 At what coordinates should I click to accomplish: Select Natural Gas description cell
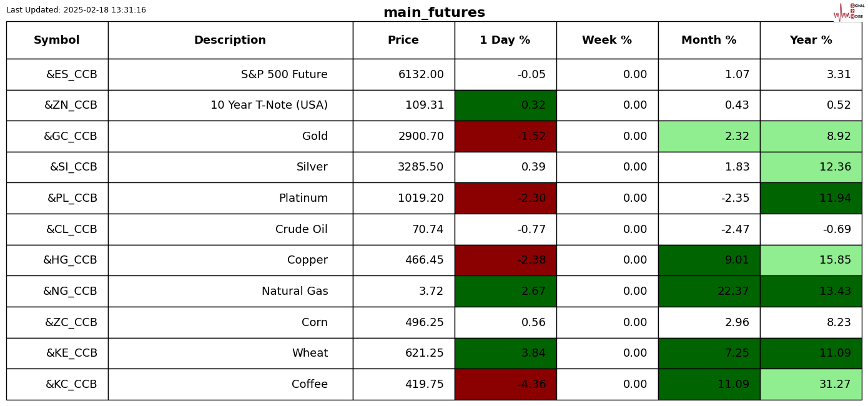294,292
